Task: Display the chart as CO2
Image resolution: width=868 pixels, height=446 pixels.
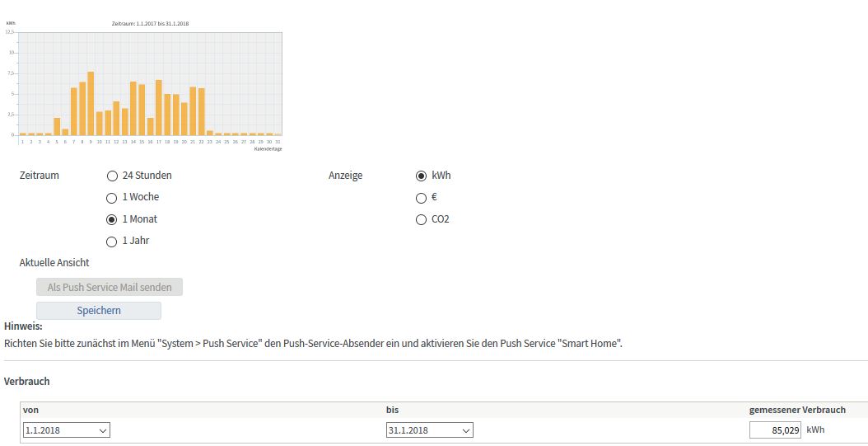Action: pyautogui.click(x=422, y=220)
